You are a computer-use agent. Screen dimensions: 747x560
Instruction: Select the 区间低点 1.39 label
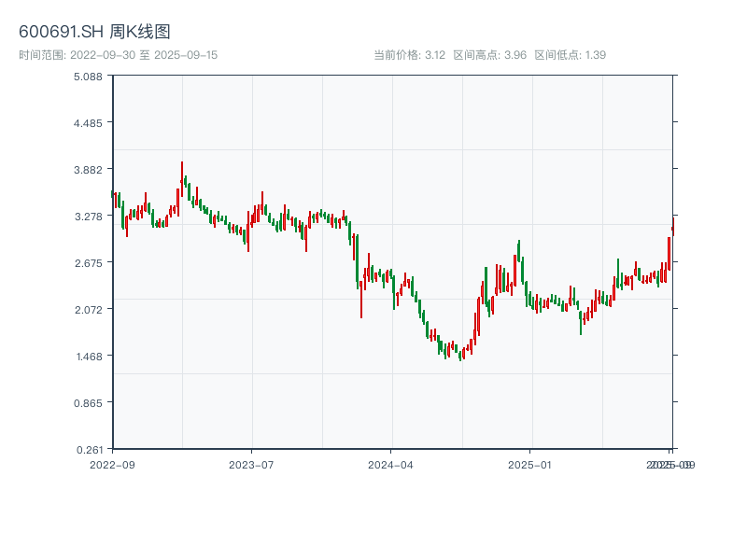click(x=570, y=55)
